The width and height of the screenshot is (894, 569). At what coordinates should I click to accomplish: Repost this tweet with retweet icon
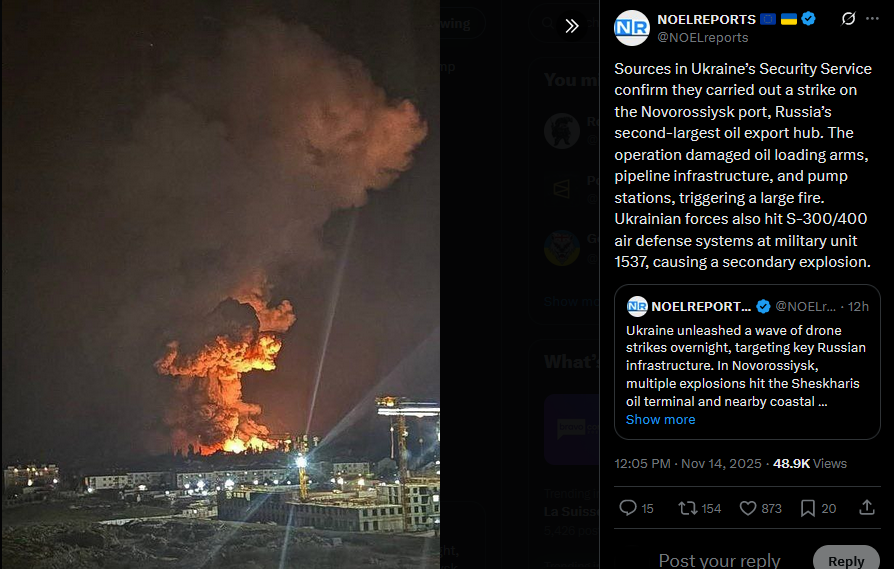click(x=688, y=507)
